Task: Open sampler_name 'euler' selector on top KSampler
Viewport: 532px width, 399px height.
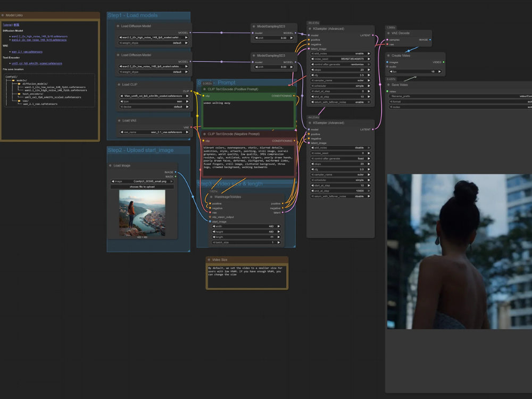Action: pyautogui.click(x=340, y=80)
